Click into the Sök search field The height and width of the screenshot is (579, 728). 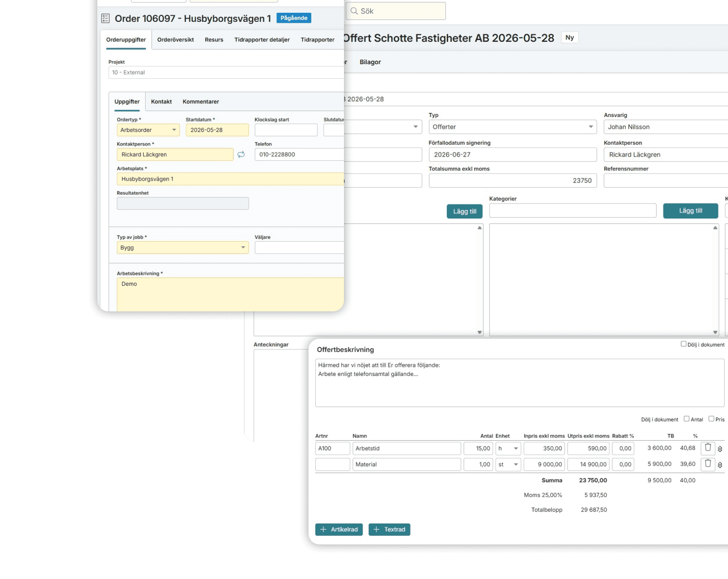click(396, 11)
